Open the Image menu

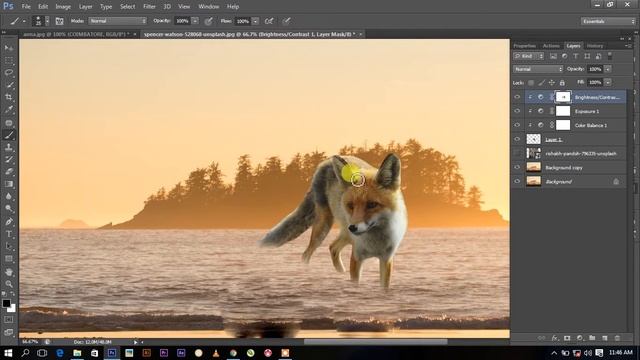63,7
